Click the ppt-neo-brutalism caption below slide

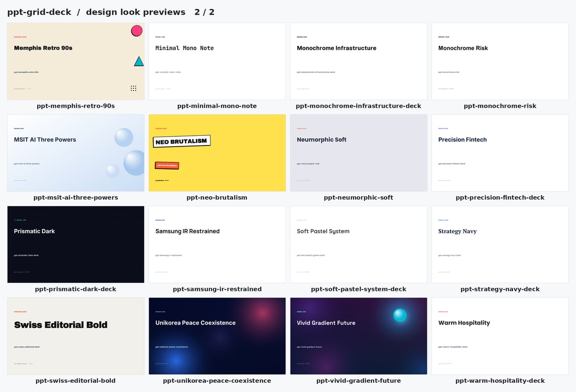click(217, 198)
